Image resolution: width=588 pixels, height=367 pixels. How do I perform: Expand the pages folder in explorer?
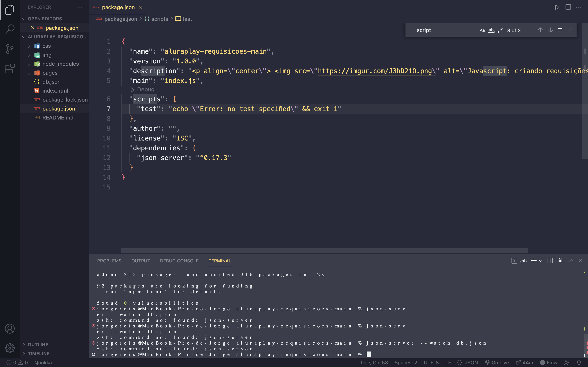[50, 72]
